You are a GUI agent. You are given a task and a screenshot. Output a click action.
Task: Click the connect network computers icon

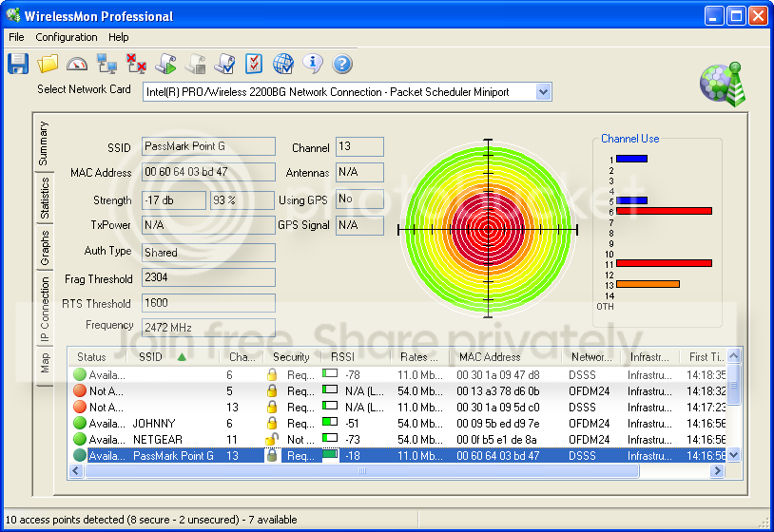coord(106,64)
